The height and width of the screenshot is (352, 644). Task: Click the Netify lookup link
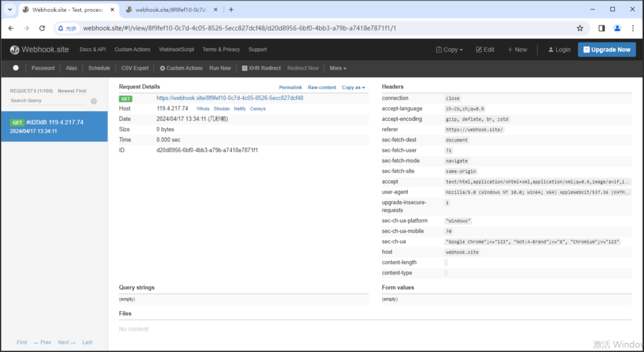click(x=240, y=109)
